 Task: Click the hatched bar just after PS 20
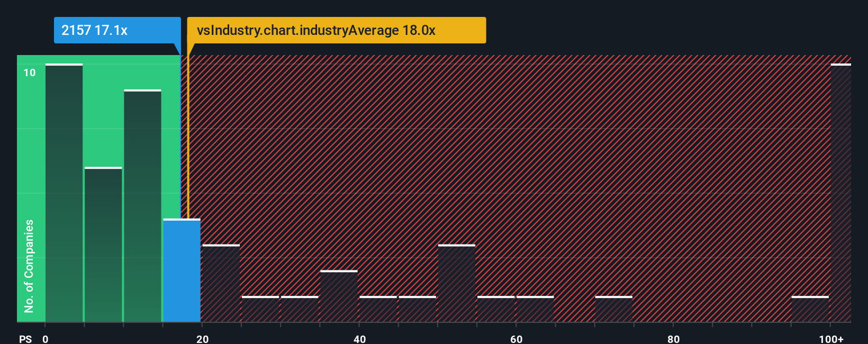[x=221, y=284]
